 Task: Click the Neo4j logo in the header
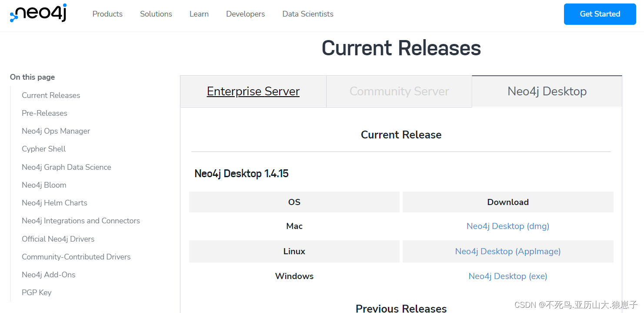38,13
